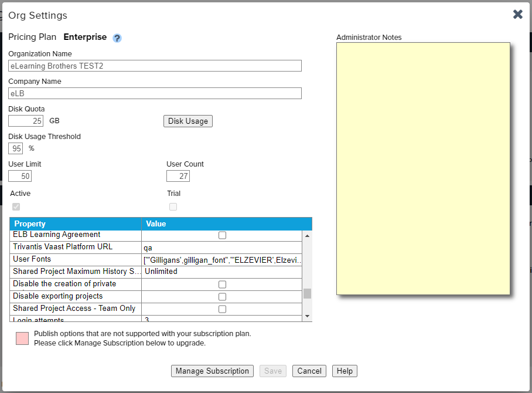Focus the Organization Name field

tap(155, 66)
